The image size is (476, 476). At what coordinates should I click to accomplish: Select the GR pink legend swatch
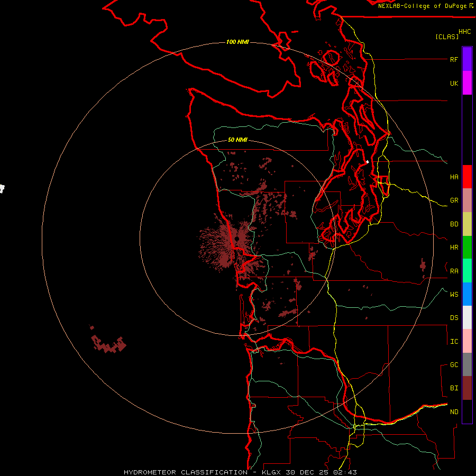pos(467,200)
